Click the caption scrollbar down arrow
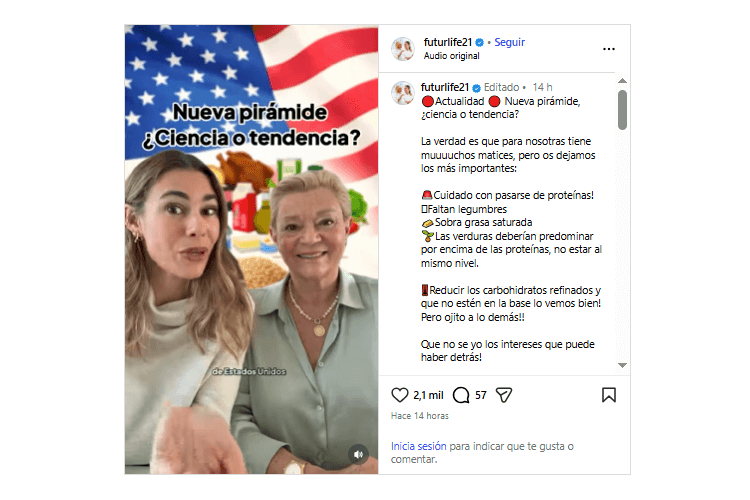 pyautogui.click(x=622, y=365)
